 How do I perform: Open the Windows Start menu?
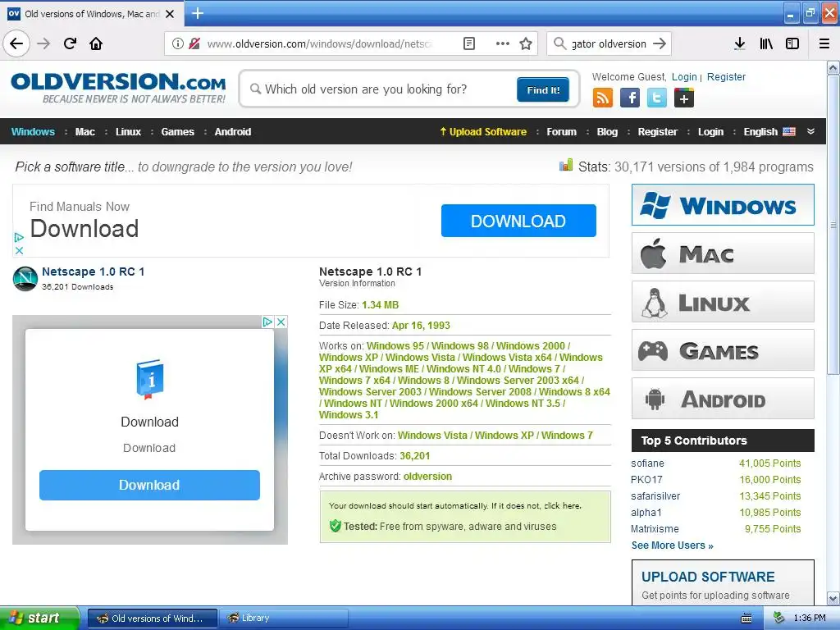coord(39,618)
